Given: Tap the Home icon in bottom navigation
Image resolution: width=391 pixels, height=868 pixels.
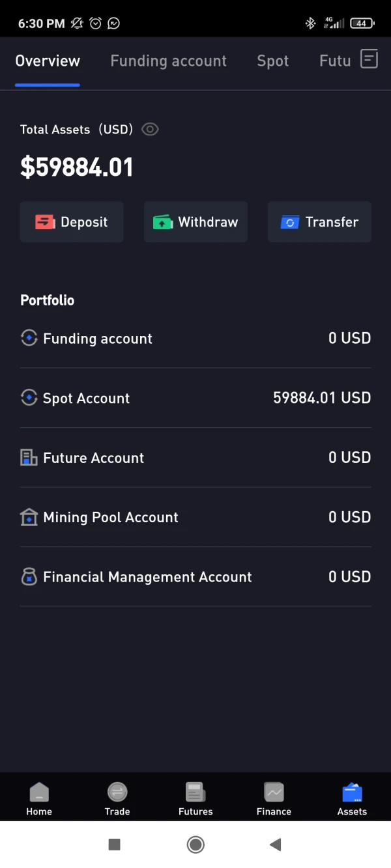Looking at the screenshot, I should click(39, 792).
